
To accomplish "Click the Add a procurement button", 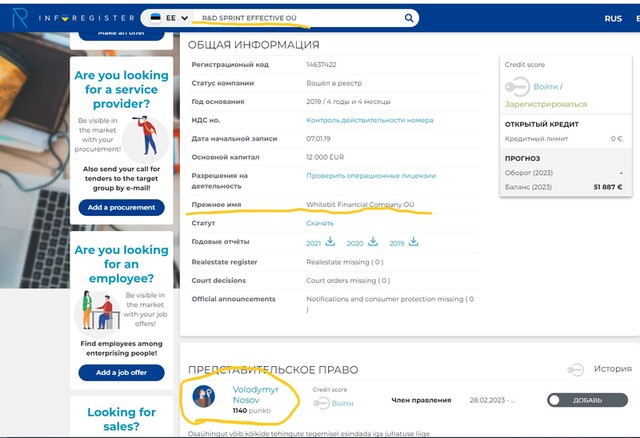I will (x=121, y=207).
